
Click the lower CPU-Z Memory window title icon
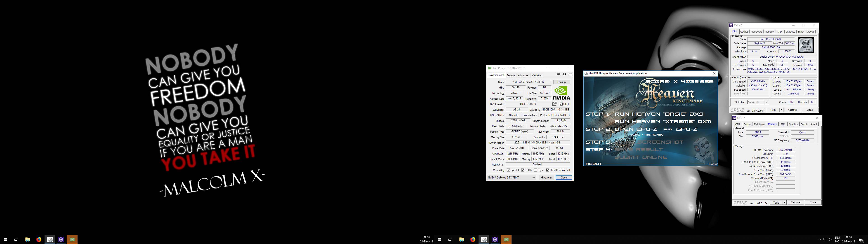(x=734, y=118)
